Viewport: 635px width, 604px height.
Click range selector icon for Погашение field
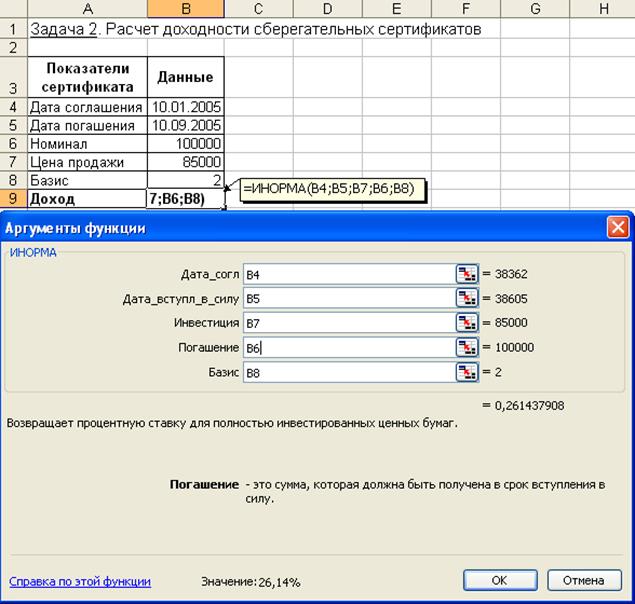point(467,347)
